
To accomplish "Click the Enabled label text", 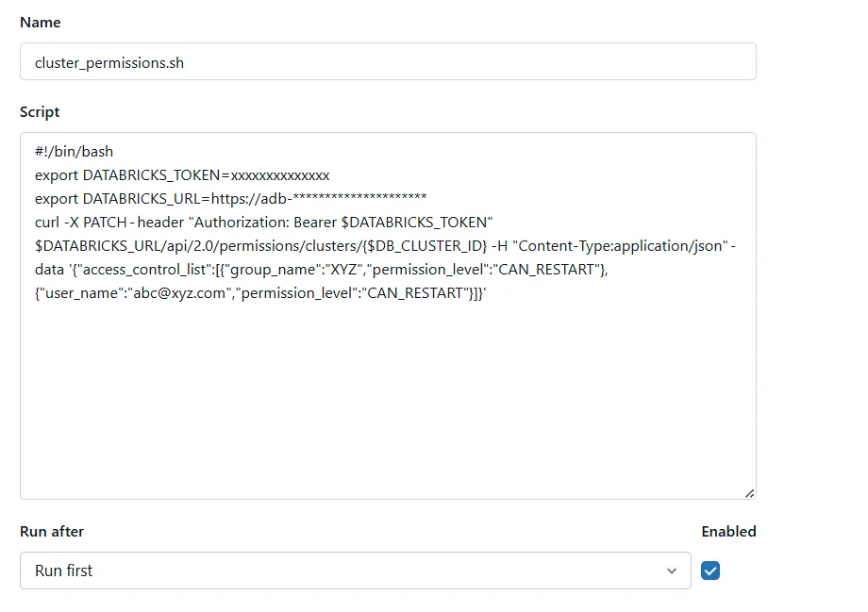I will [728, 531].
